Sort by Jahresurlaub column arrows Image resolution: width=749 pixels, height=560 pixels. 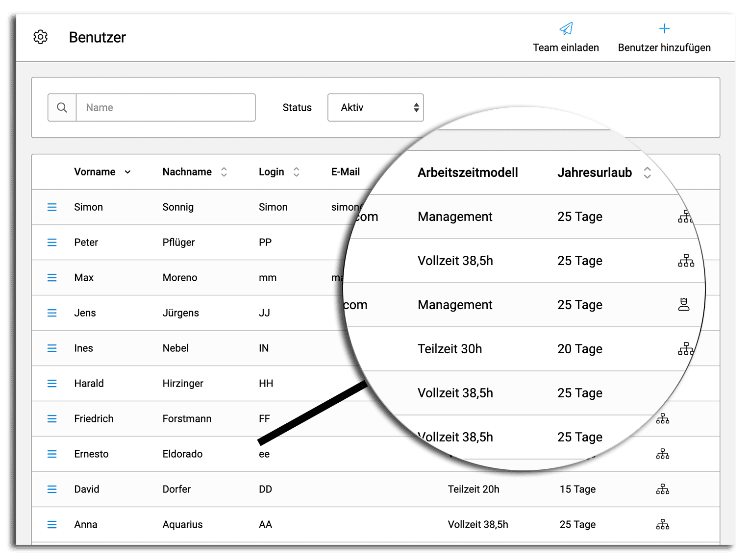point(647,172)
